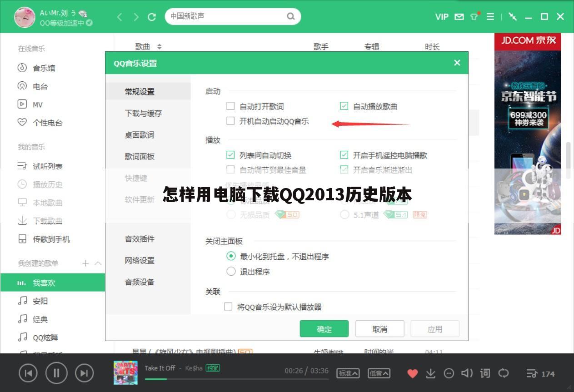574x392 pixels.
Task: Add a new playlist with plus icon
Action: click(85, 263)
